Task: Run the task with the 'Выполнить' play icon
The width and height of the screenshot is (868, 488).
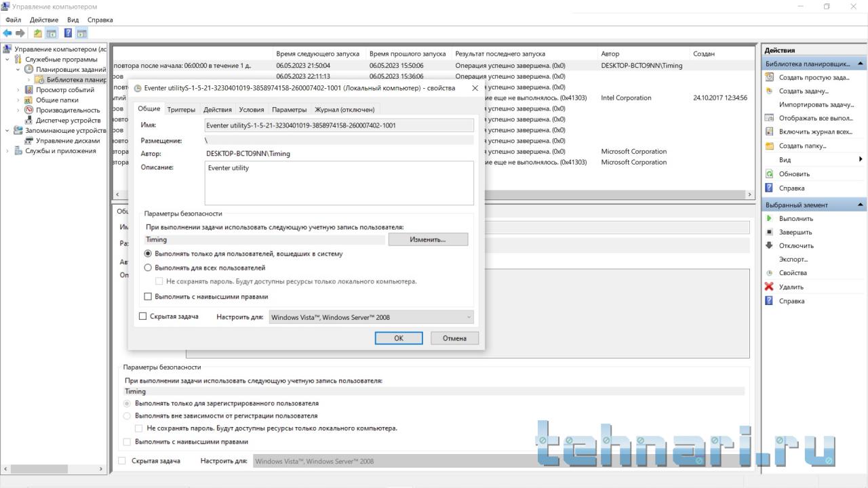Action: pos(769,218)
